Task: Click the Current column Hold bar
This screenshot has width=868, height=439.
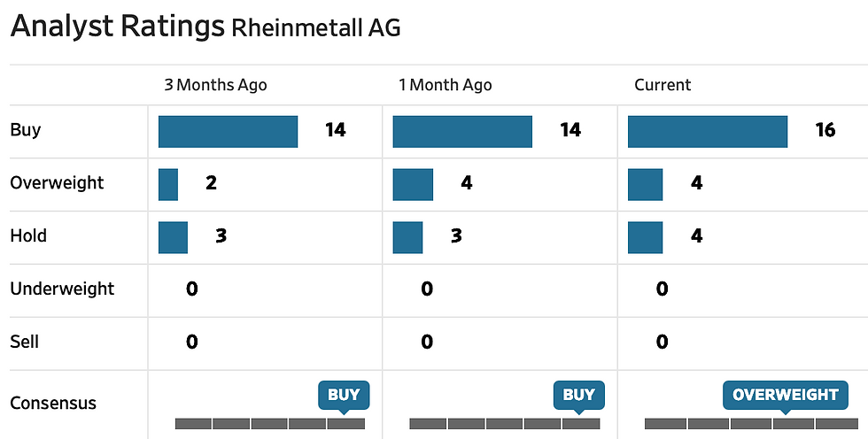Action: (x=645, y=237)
